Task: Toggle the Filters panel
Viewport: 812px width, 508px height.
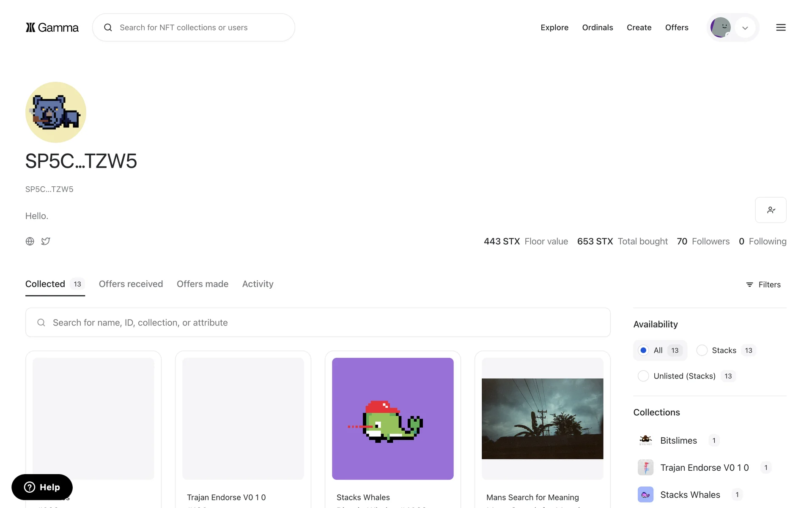Action: [x=763, y=284]
